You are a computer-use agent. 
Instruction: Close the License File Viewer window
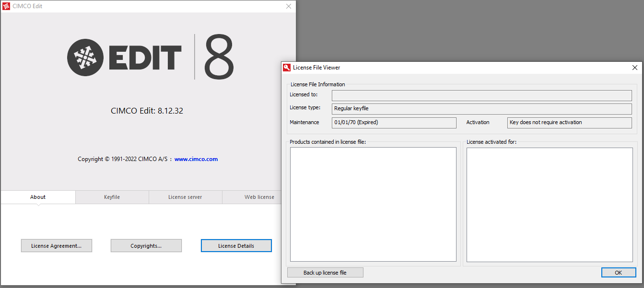click(634, 68)
